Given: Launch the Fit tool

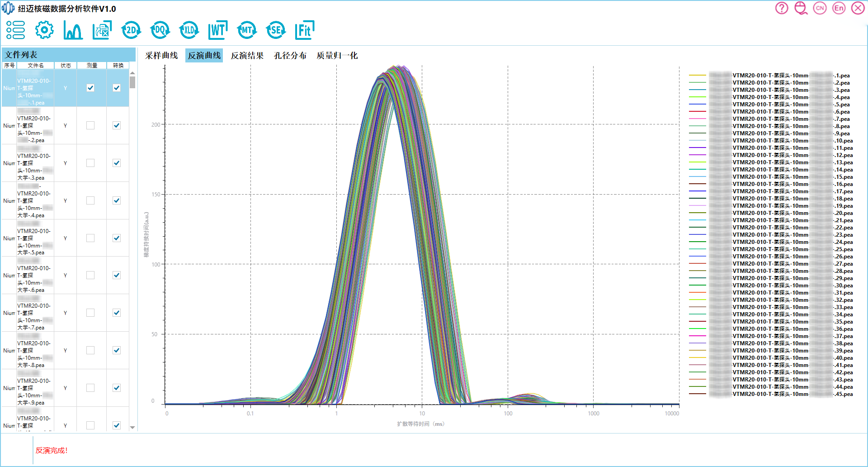Looking at the screenshot, I should [x=304, y=30].
